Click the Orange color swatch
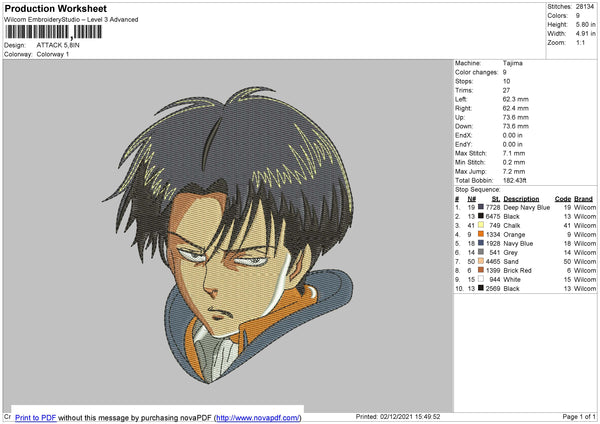The image size is (600, 424). pyautogui.click(x=481, y=234)
